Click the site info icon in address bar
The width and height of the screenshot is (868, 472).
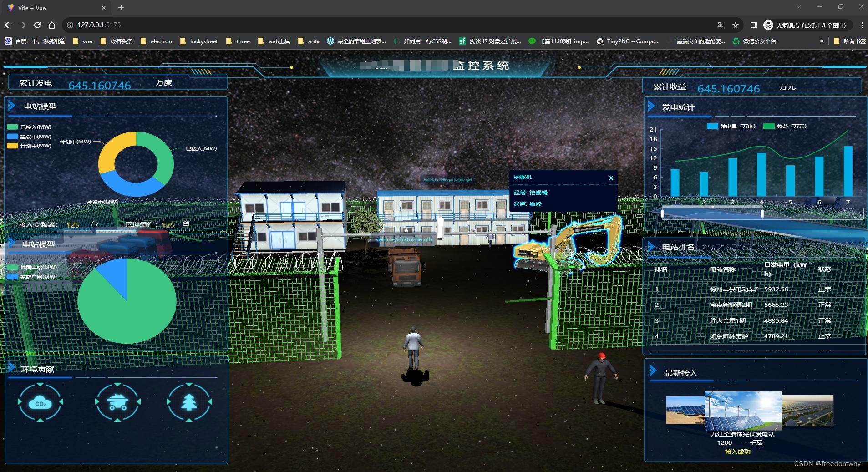[70, 25]
